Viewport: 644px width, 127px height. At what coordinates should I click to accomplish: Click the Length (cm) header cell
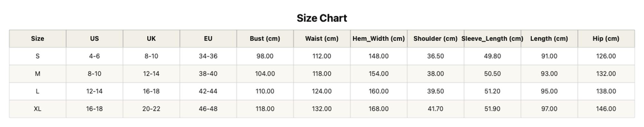click(x=549, y=39)
